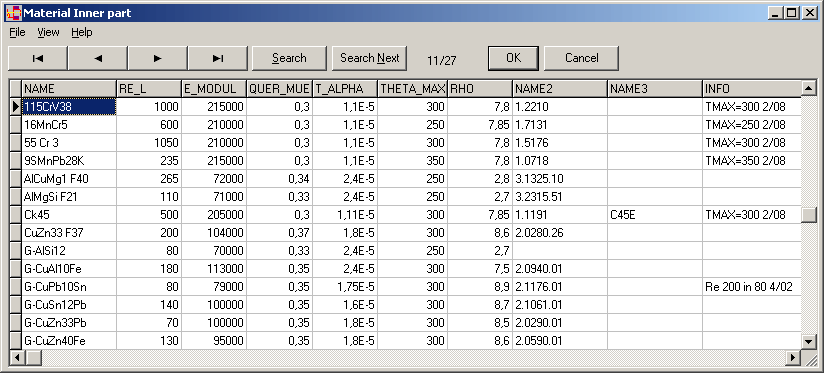The image size is (824, 373).
Task: Click horizontal scrollbar right arrow
Action: [x=793, y=357]
